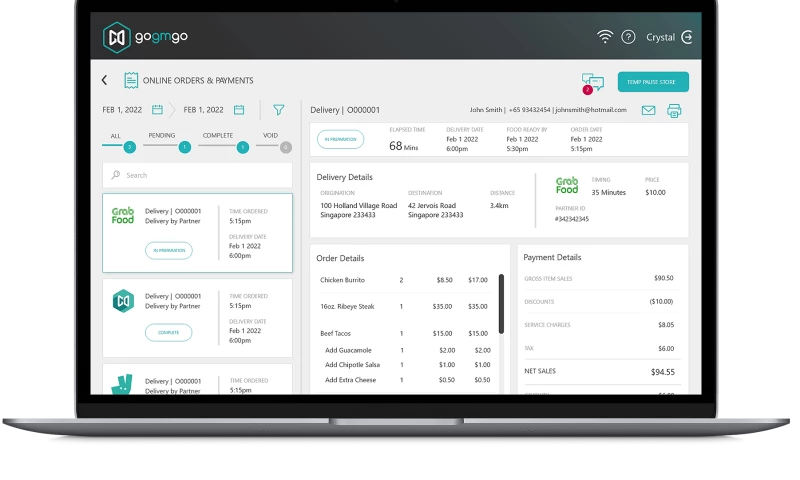Select the Complete orders tab
The height and width of the screenshot is (480, 800).
[218, 135]
